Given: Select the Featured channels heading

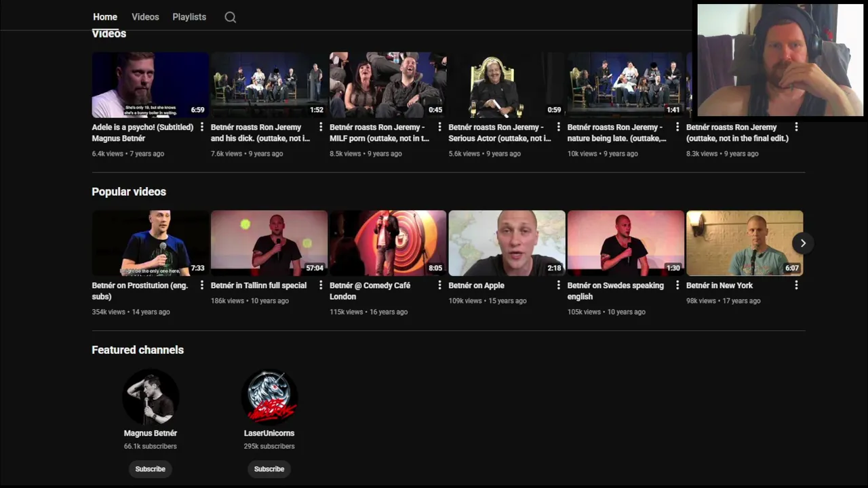Looking at the screenshot, I should coord(138,350).
